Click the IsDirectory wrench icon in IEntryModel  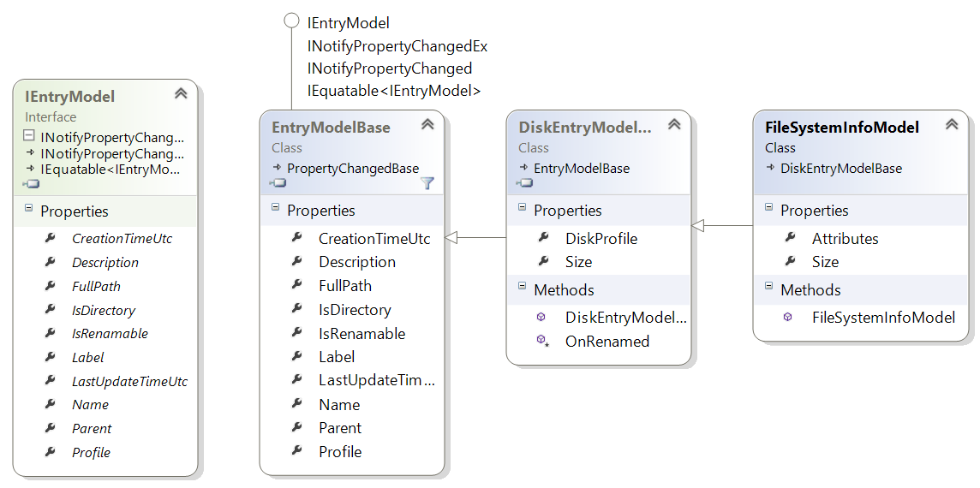[51, 309]
